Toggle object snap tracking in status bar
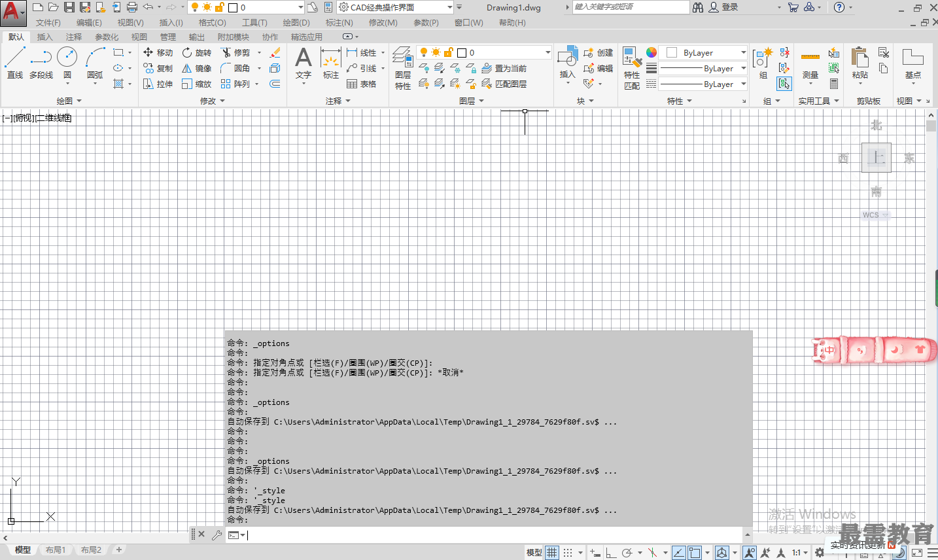 point(679,553)
